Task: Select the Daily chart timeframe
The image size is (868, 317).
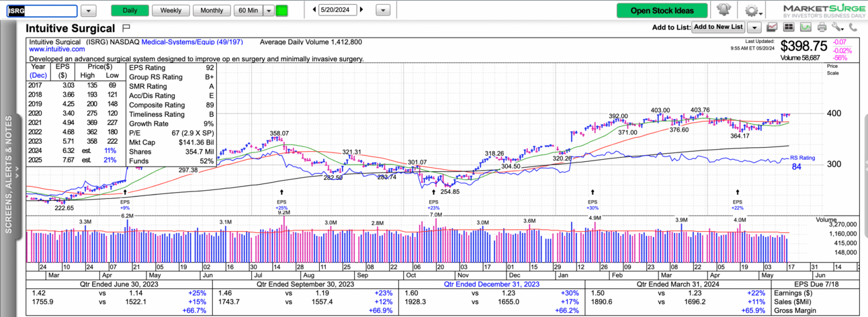Action: click(130, 11)
